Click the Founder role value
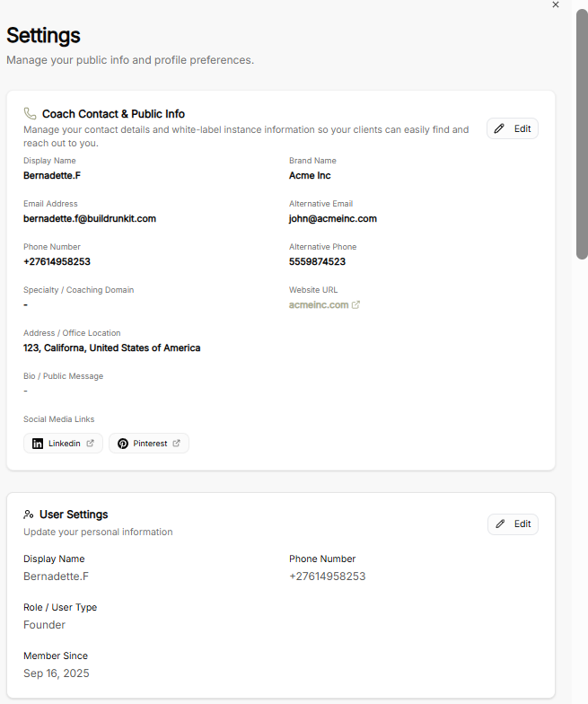588x704 pixels. (x=45, y=625)
